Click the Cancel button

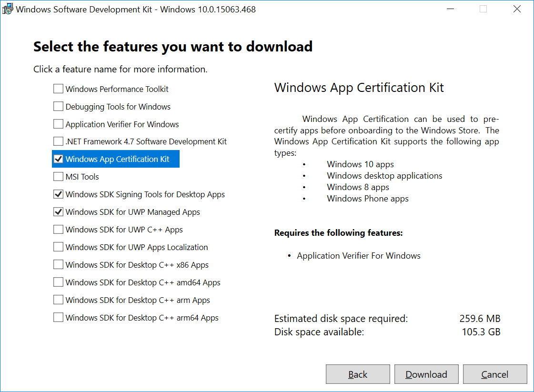coord(495,374)
